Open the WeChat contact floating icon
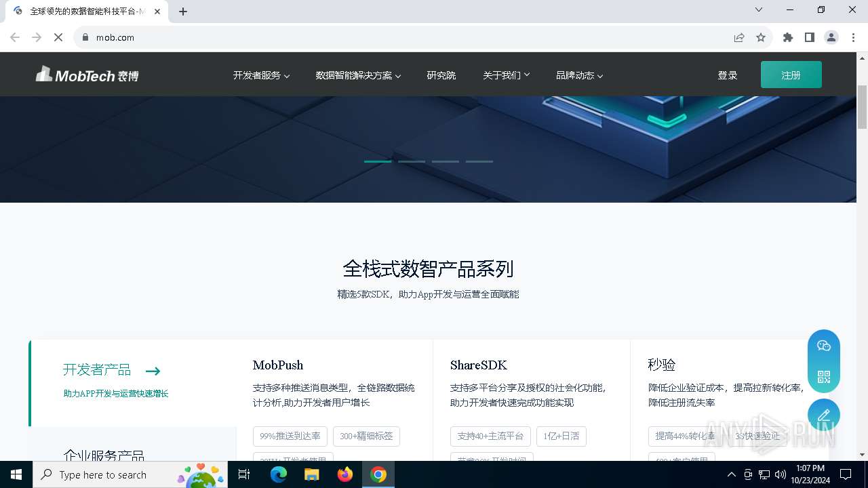This screenshot has width=868, height=488. tap(824, 346)
